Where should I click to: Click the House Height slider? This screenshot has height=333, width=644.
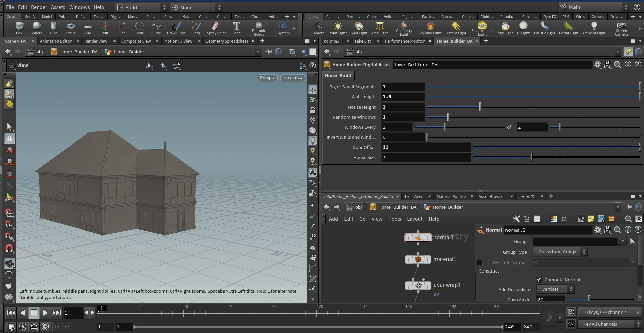tap(480, 107)
